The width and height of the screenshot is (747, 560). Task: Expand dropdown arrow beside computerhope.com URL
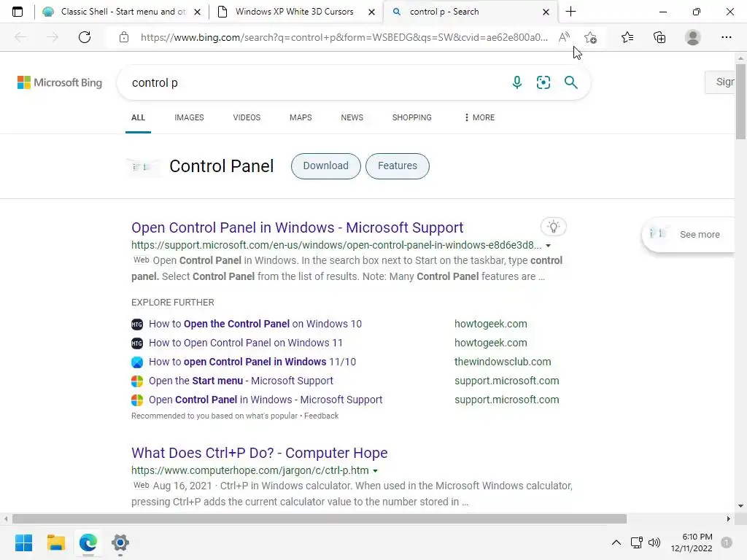click(376, 471)
